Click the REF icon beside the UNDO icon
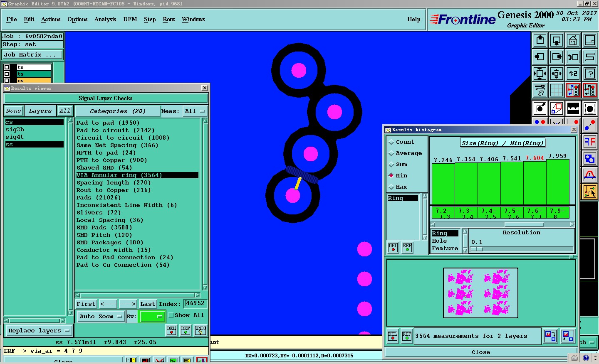599x364 pixels. point(186,330)
